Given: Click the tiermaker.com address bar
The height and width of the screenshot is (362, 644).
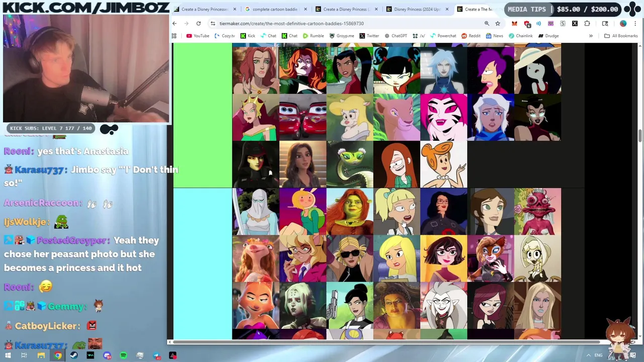Looking at the screenshot, I should [347, 23].
